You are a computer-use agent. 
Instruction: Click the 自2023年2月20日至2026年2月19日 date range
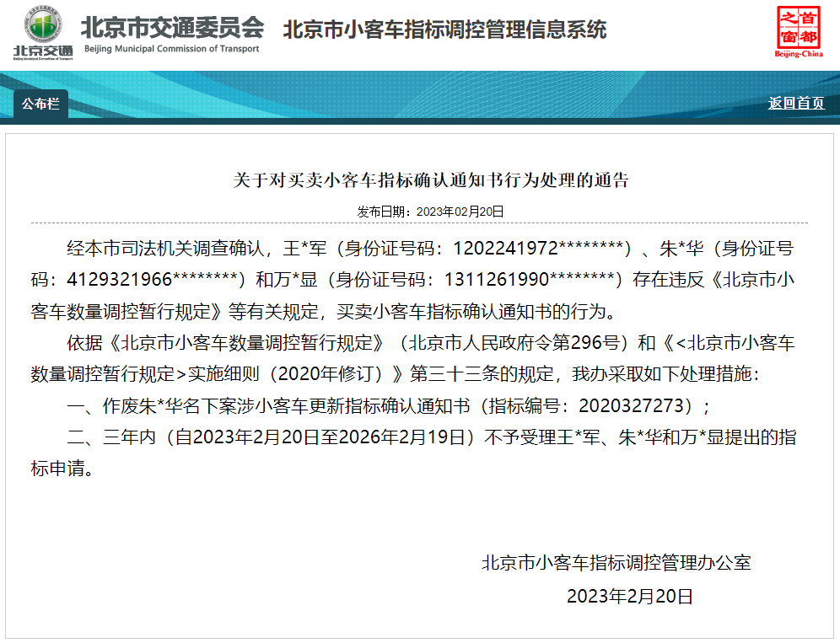tap(320, 437)
